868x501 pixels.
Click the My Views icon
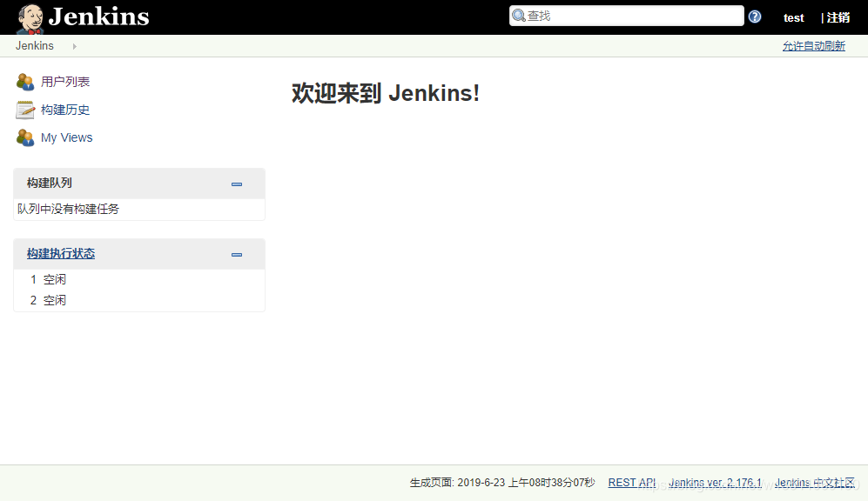tap(25, 137)
